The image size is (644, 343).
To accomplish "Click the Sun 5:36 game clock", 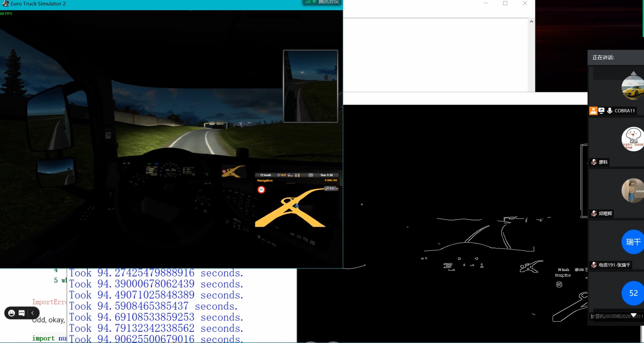I will click(326, 175).
